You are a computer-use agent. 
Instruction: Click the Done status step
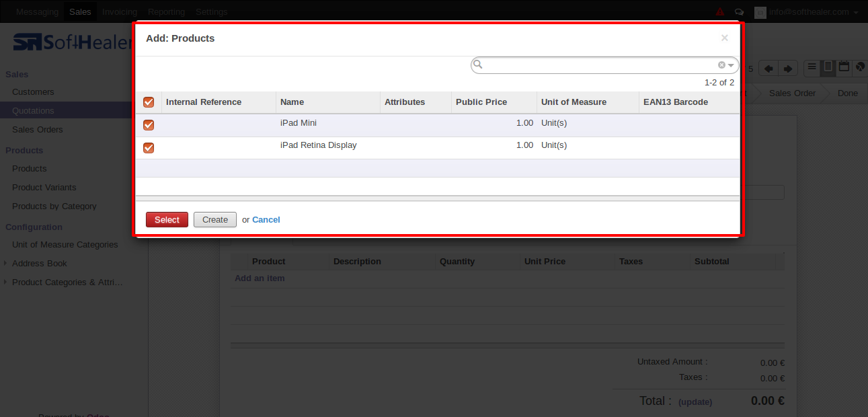click(848, 93)
